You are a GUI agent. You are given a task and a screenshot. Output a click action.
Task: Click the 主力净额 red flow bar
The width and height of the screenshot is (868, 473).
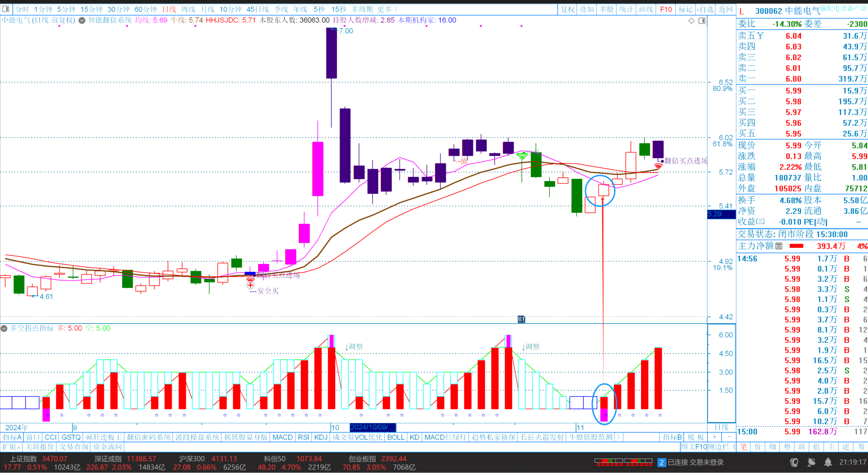coord(796,246)
